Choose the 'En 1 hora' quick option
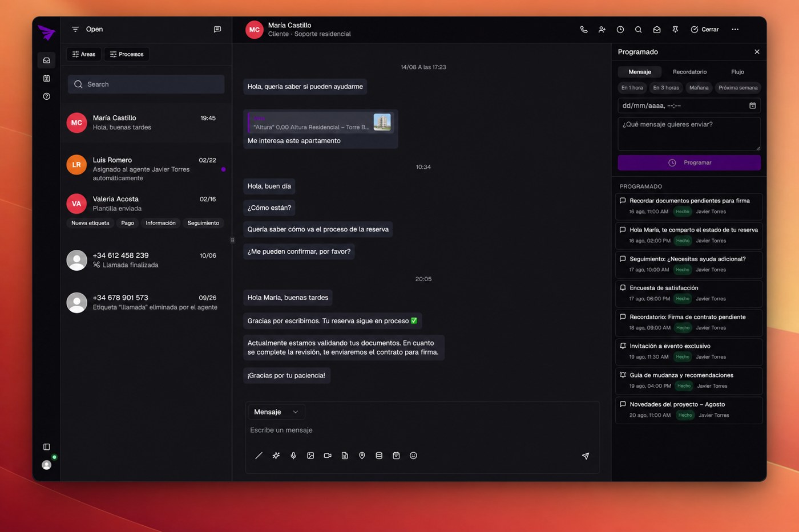This screenshot has width=799, height=532. [632, 88]
